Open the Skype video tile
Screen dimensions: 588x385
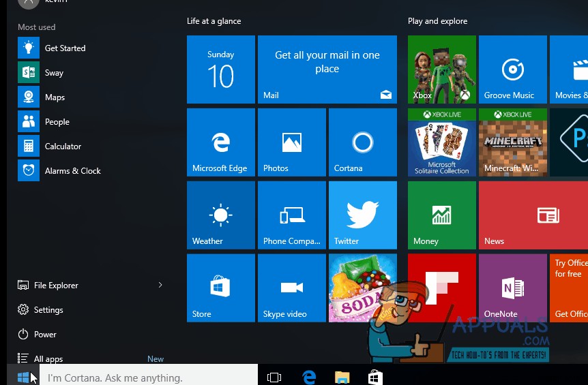[292, 288]
